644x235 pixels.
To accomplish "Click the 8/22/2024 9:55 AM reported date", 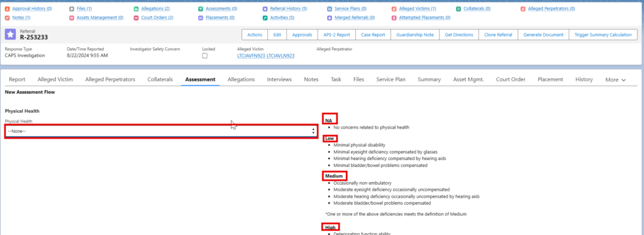I will (x=87, y=55).
